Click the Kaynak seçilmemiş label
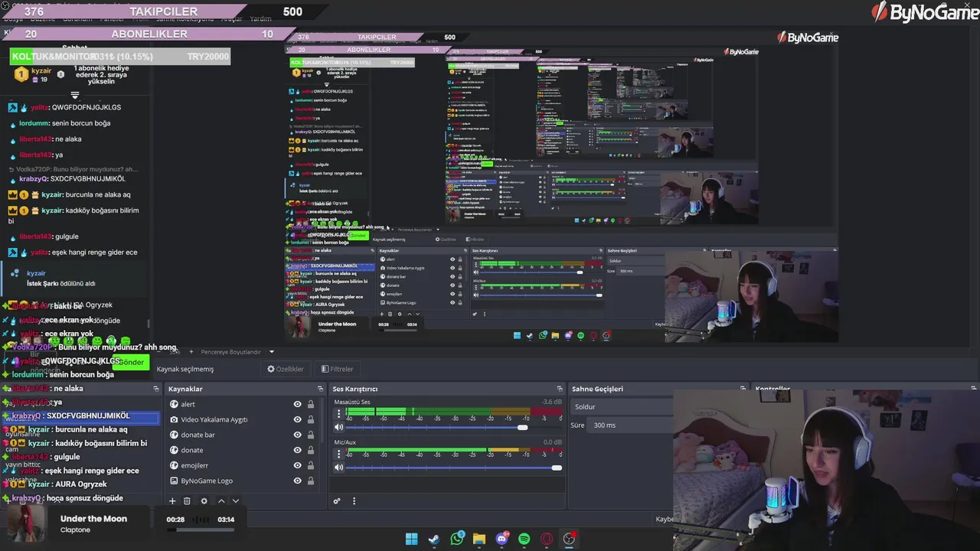This screenshot has width=980, height=551. point(185,369)
